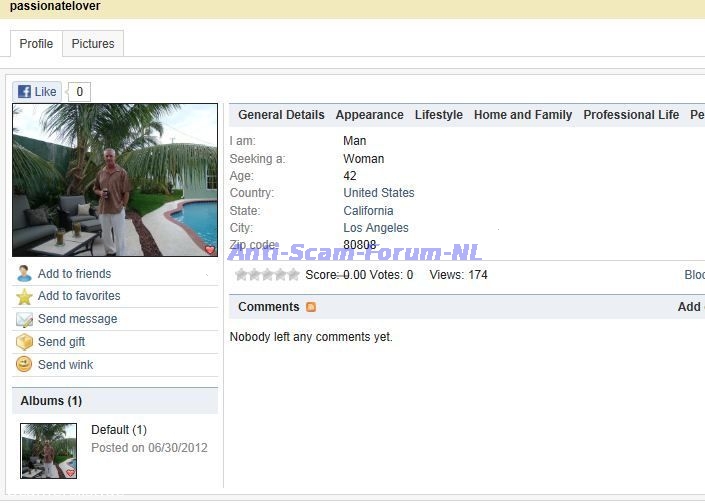Image resolution: width=705 pixels, height=503 pixels.
Task: Click the orange RSS feed icon beside Comments
Action: [x=311, y=307]
